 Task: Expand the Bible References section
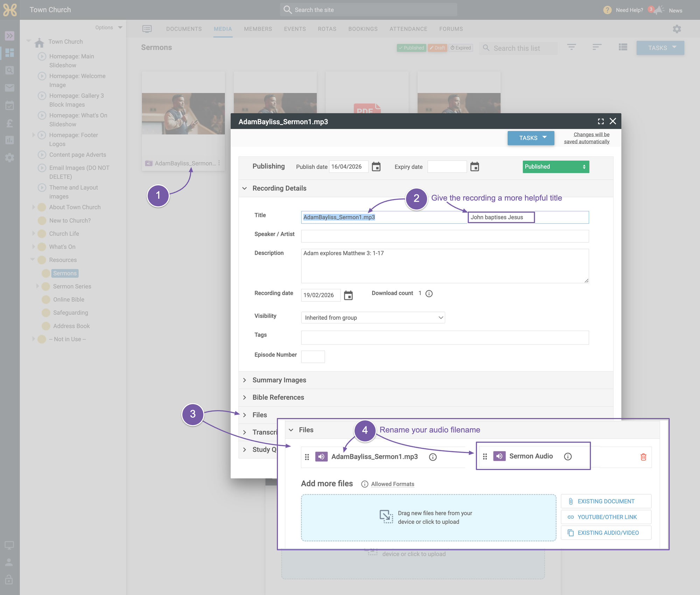[x=278, y=398]
